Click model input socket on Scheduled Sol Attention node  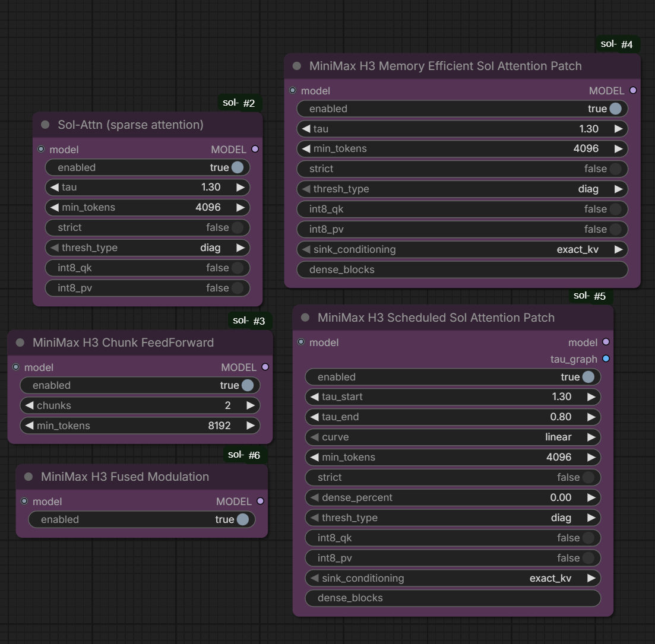300,342
